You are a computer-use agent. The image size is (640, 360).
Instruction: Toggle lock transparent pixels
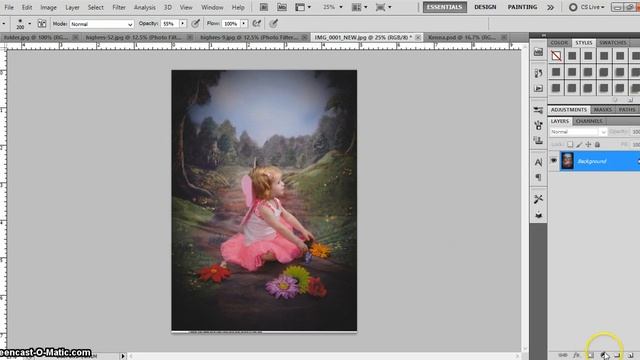[x=570, y=144]
